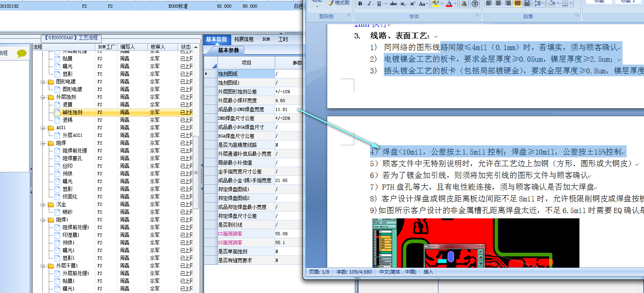644x293 pixels.
Task: Click the 项目 column header in parameters grid
Action: [246, 63]
